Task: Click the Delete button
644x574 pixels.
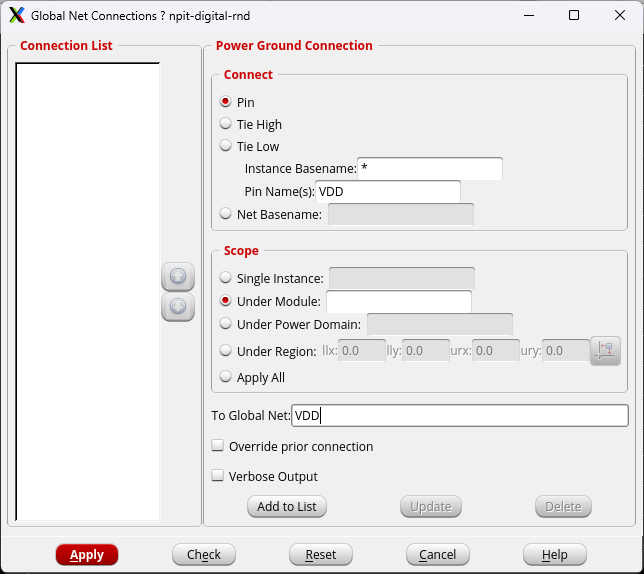Action: point(563,506)
